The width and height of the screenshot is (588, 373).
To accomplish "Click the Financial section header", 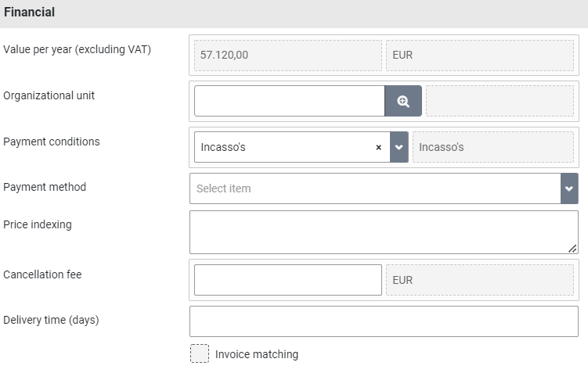I will coord(29,13).
